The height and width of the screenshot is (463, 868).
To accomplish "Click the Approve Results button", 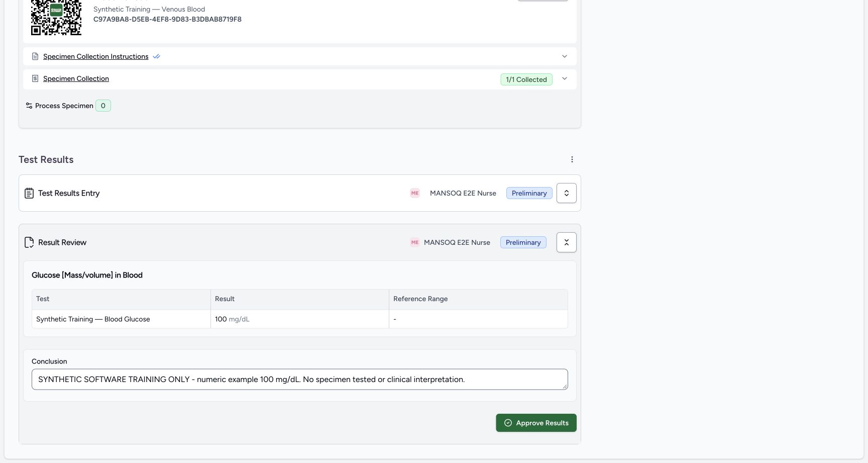I will point(536,423).
